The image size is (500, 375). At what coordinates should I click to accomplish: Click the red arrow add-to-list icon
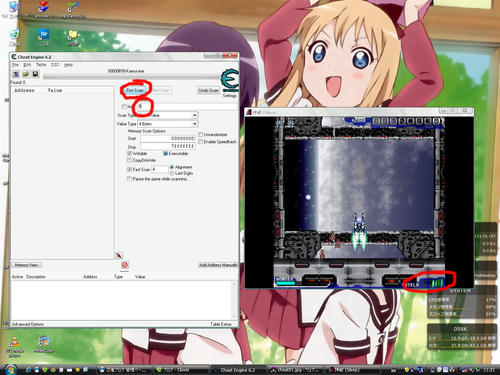click(x=119, y=255)
